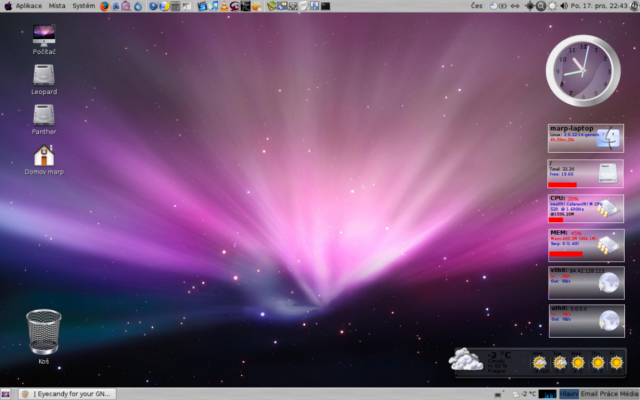Switch to the Hlavní workspace
This screenshot has height=400, width=640.
[x=569, y=394]
